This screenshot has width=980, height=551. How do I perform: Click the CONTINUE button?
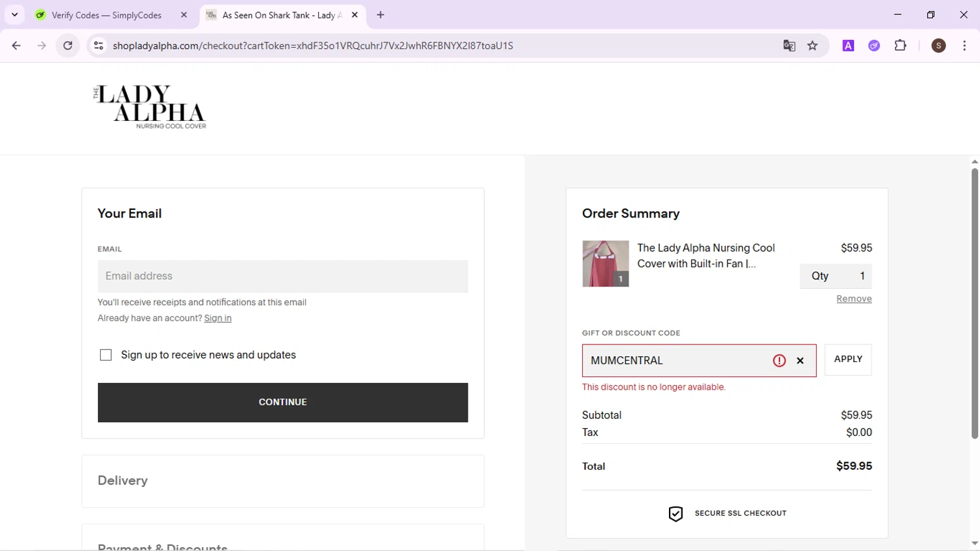click(x=283, y=403)
